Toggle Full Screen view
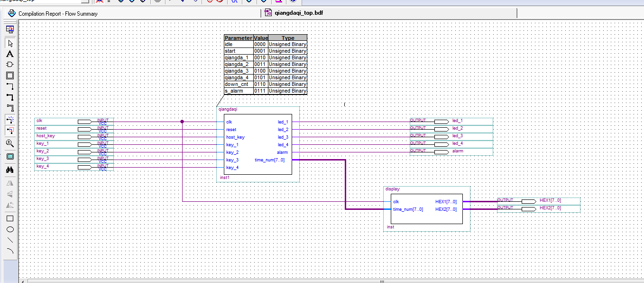Screen dimensions: 644x283 click(x=9, y=156)
